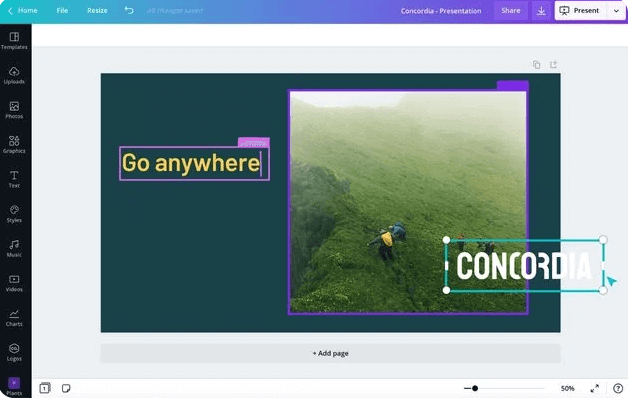This screenshot has width=633, height=401.
Task: Open the File menu
Action: (62, 10)
